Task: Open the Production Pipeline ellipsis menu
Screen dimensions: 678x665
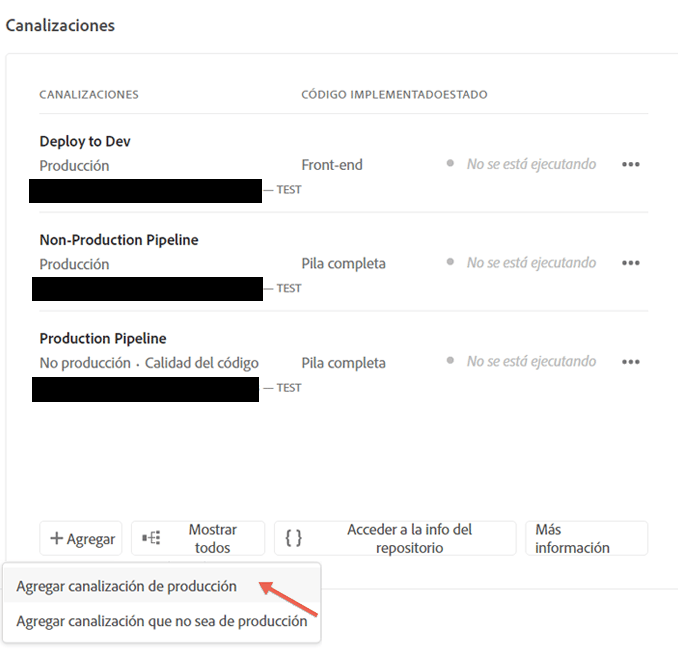Action: 630,362
